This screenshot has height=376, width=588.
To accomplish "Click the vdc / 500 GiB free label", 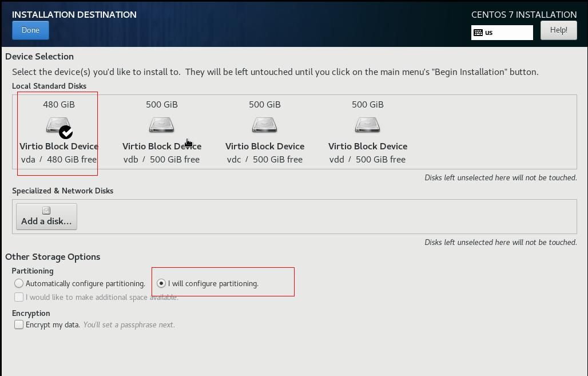I will point(264,160).
